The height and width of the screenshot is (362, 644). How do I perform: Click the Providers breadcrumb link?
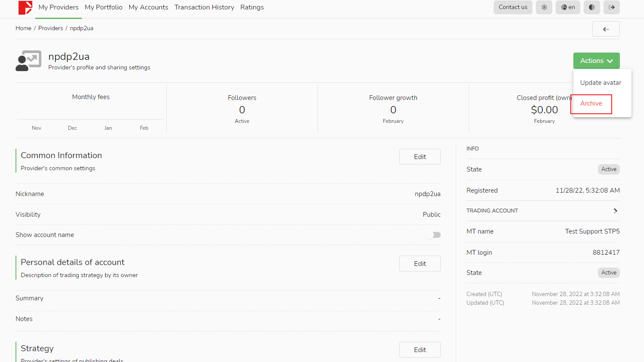point(50,28)
